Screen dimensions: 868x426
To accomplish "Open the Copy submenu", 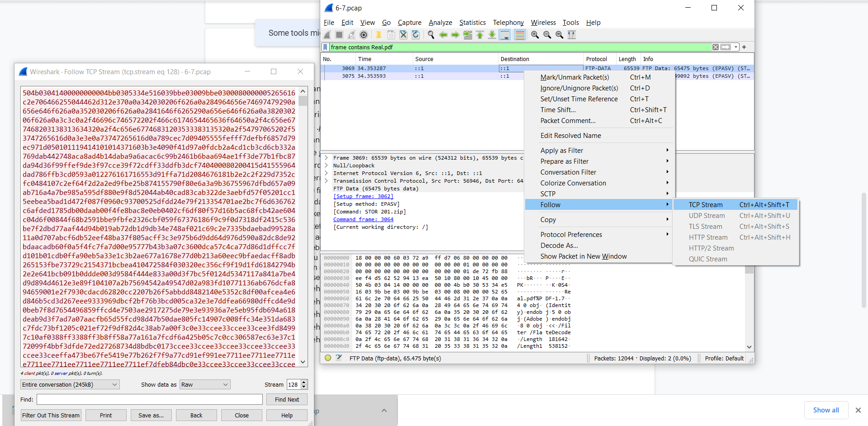I will pos(599,220).
